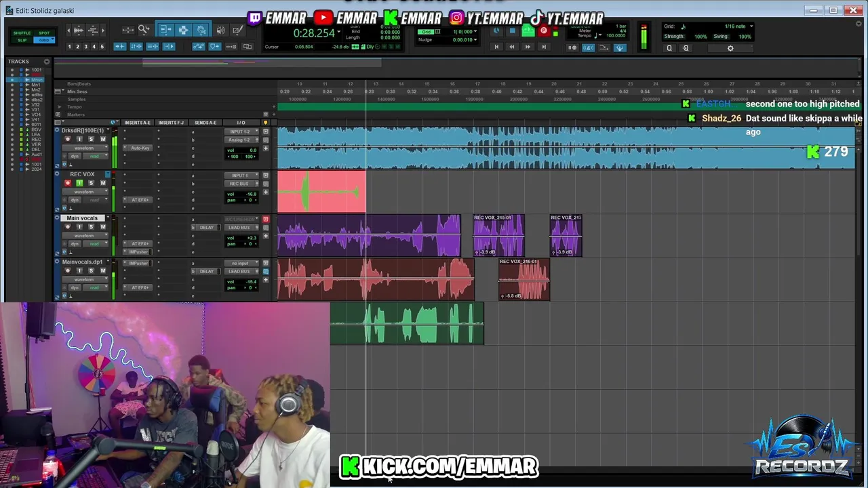This screenshot has height=488, width=868.
Task: Toggle record enable on REC VOX track
Action: tap(67, 183)
